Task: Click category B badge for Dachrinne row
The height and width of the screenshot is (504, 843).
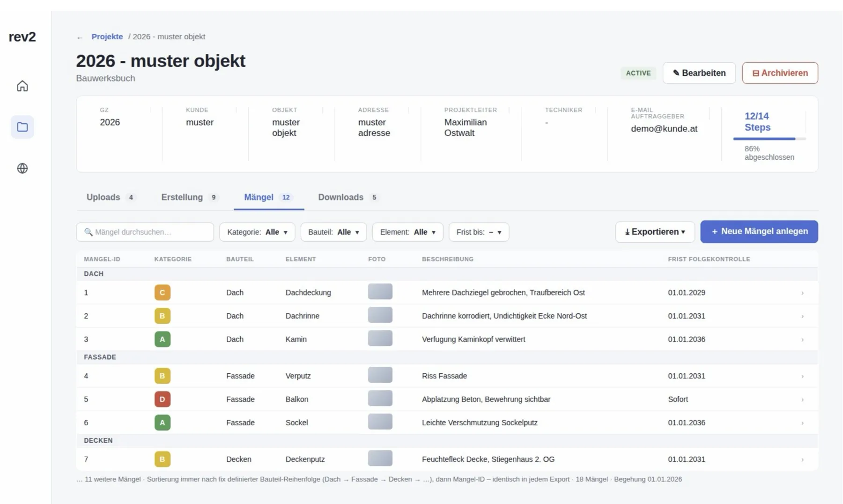Action: [x=163, y=316]
